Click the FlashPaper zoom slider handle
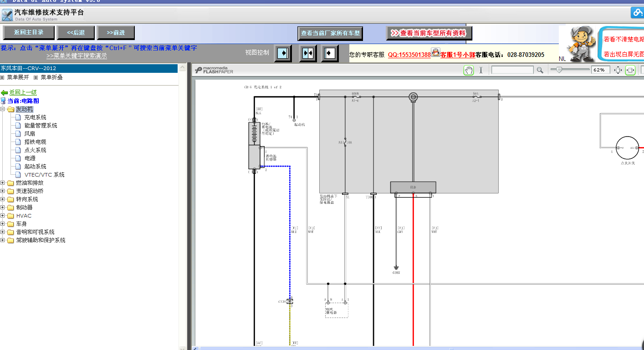Screen dimensions: 644x350 [x=558, y=70]
